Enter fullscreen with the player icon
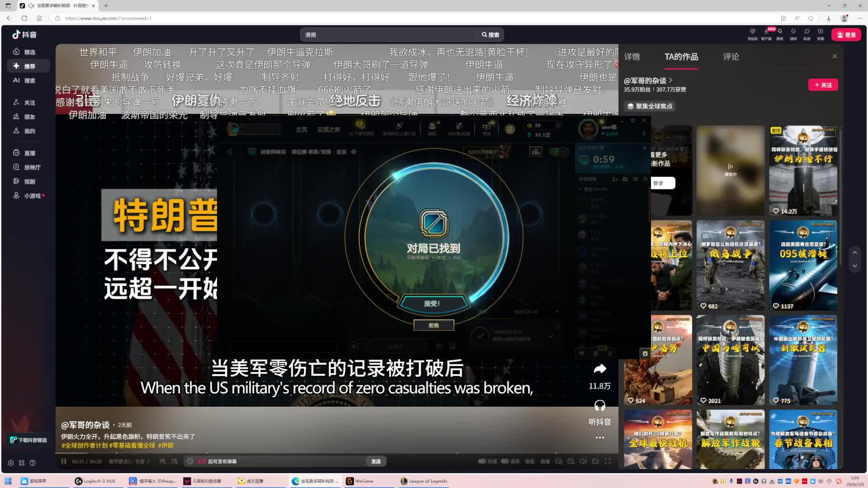The width and height of the screenshot is (868, 488). (x=608, y=461)
